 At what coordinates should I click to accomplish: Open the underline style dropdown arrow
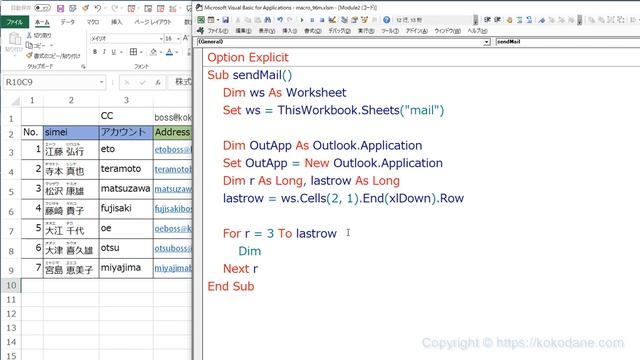click(121, 52)
